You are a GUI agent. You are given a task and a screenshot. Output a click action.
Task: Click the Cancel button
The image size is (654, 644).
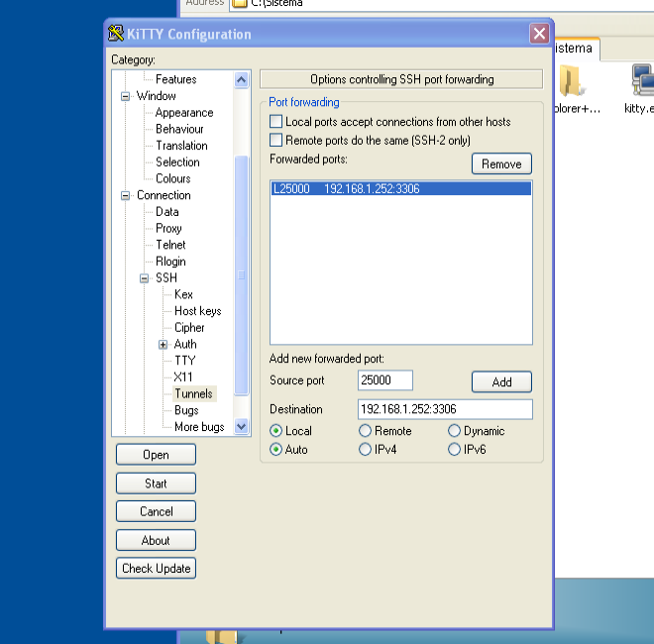coord(156,511)
